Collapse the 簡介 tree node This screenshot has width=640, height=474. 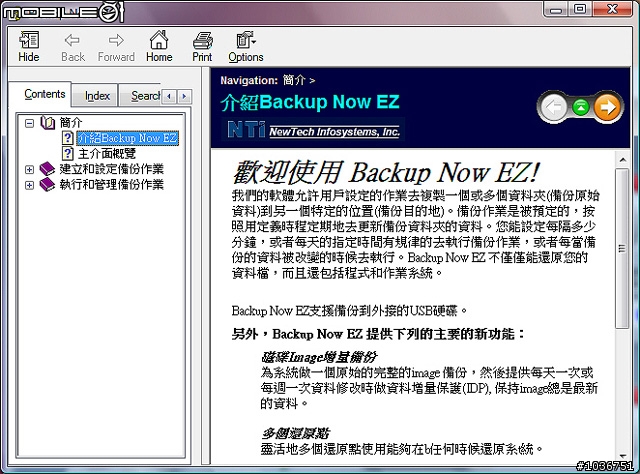[x=29, y=123]
